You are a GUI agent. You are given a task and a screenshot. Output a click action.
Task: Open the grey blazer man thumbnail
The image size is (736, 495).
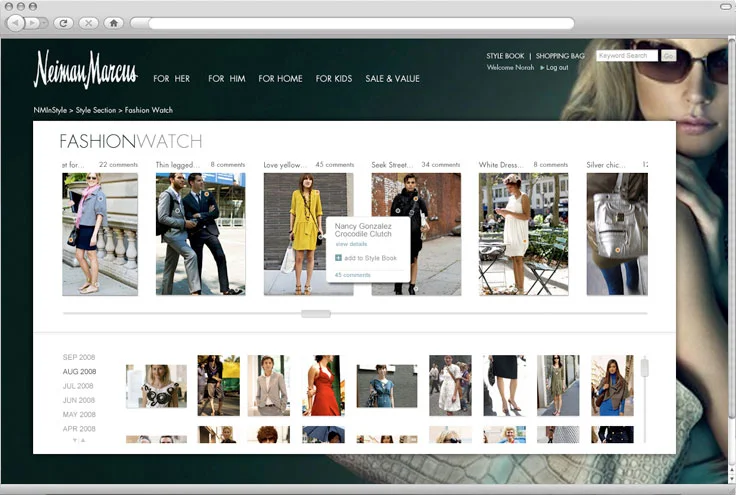tap(268, 385)
